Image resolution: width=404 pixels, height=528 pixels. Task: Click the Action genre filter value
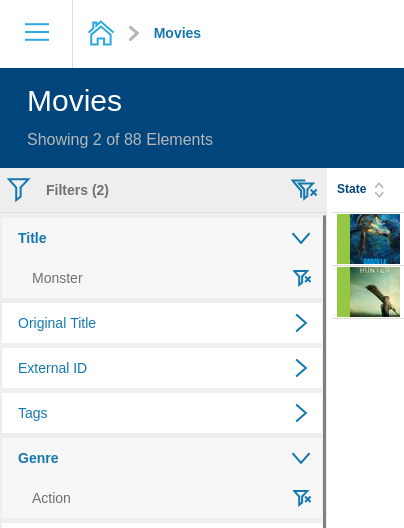click(x=51, y=498)
